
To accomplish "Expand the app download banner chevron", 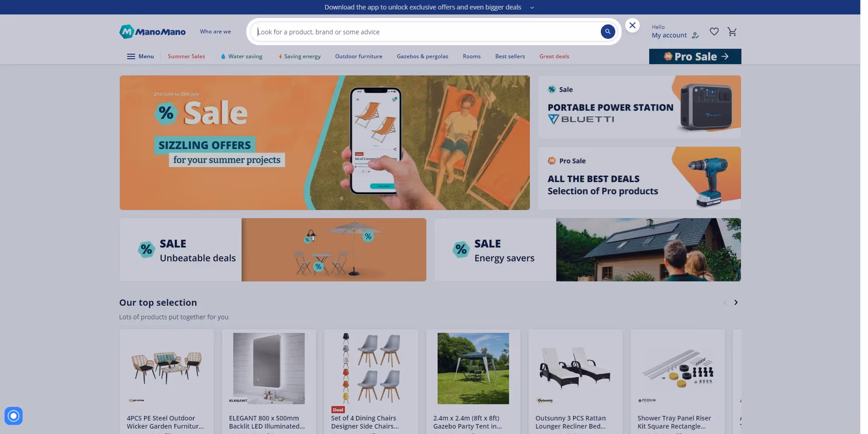I will (532, 8).
